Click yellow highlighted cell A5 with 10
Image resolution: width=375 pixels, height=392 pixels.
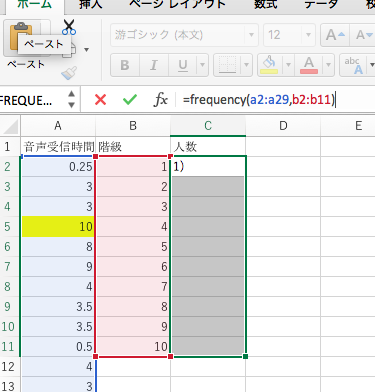pyautogui.click(x=58, y=227)
